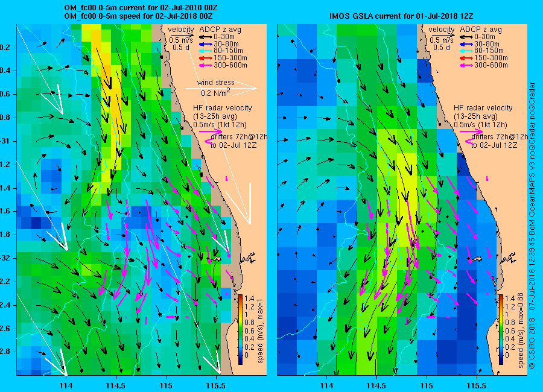Click the '150-300m' text in right legend
Screen dimensions: 543x392
[x=491, y=58]
